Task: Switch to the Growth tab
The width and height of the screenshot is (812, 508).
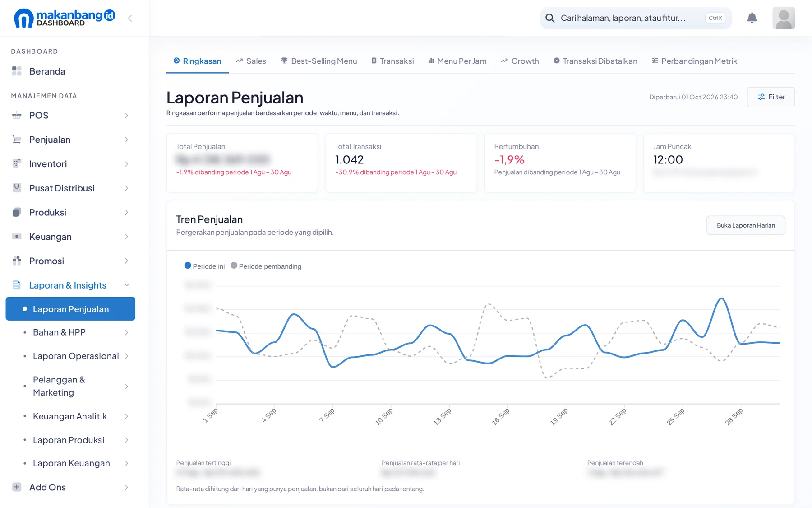Action: pos(520,61)
